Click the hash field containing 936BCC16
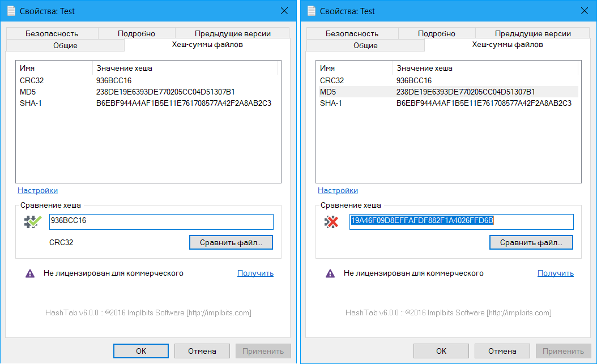This screenshot has width=597, height=364. (161, 221)
